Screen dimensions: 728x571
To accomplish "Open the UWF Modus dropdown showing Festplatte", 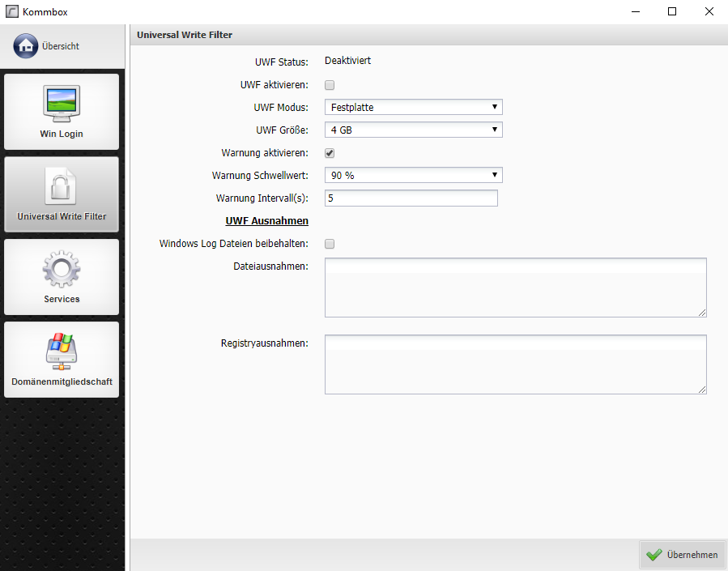I will 413,107.
